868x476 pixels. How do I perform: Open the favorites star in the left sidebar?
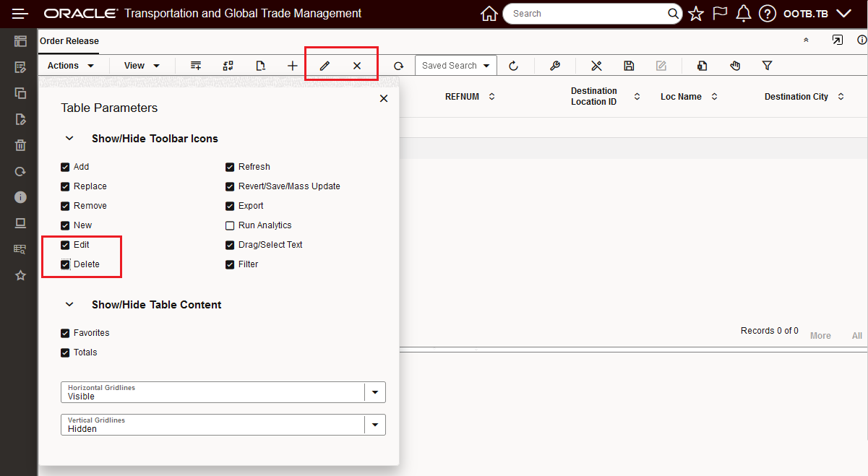point(20,275)
